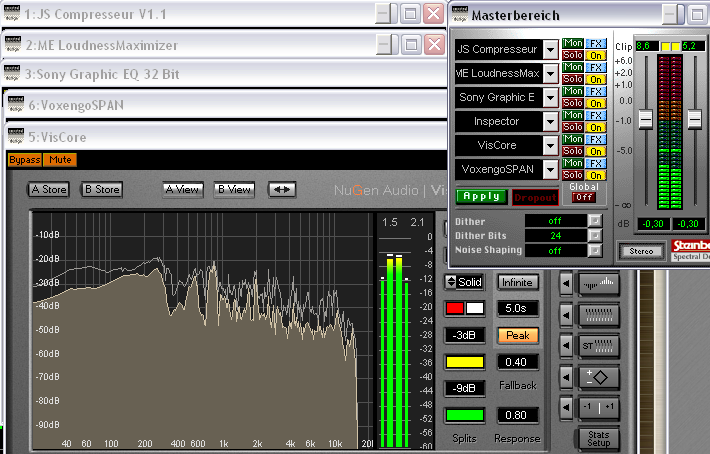
Task: Click the plus/minus diamond phase icon
Action: 599,377
